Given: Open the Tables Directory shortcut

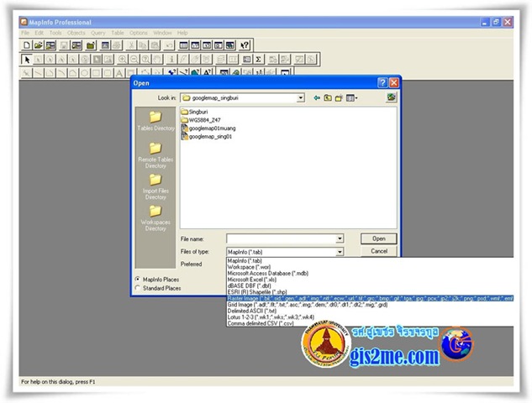Looking at the screenshot, I should coord(155,121).
